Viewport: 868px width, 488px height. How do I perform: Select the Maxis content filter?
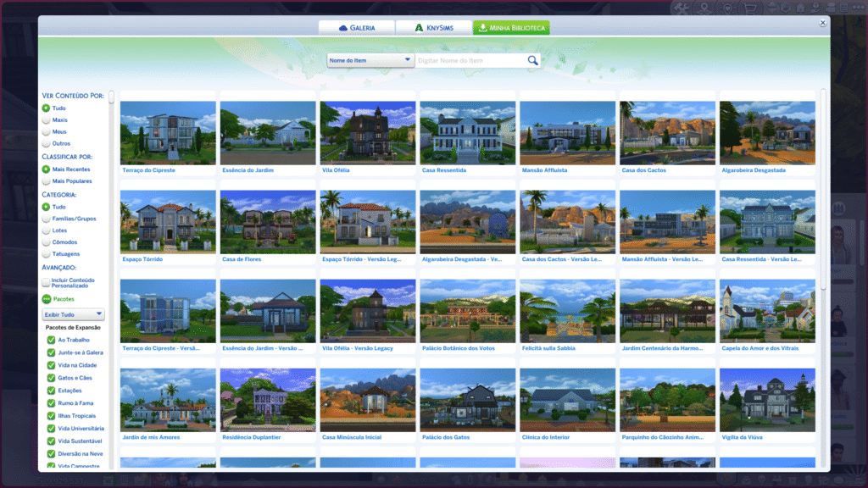(46, 120)
